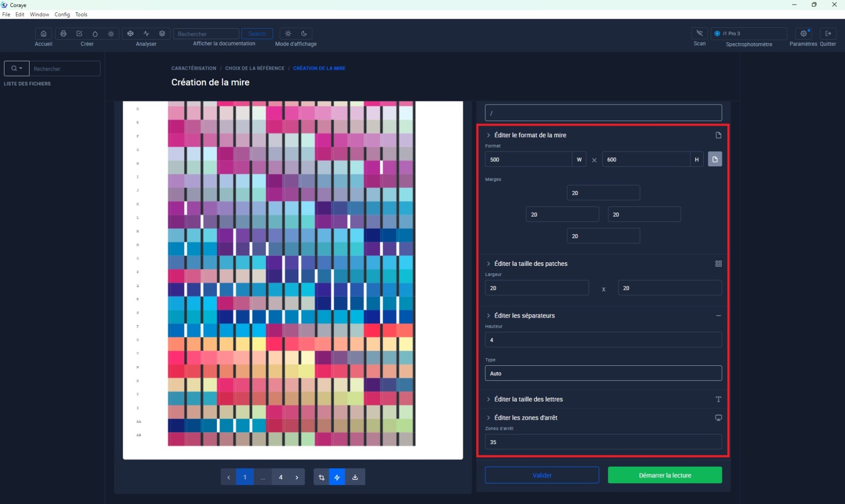Click the printer icon in the Créer group
This screenshot has width=845, height=504.
63,34
